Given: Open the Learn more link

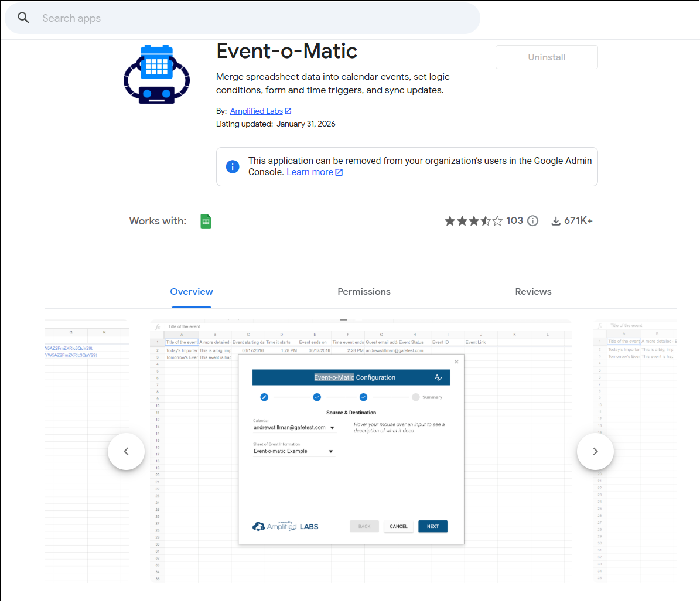Looking at the screenshot, I should (x=309, y=172).
